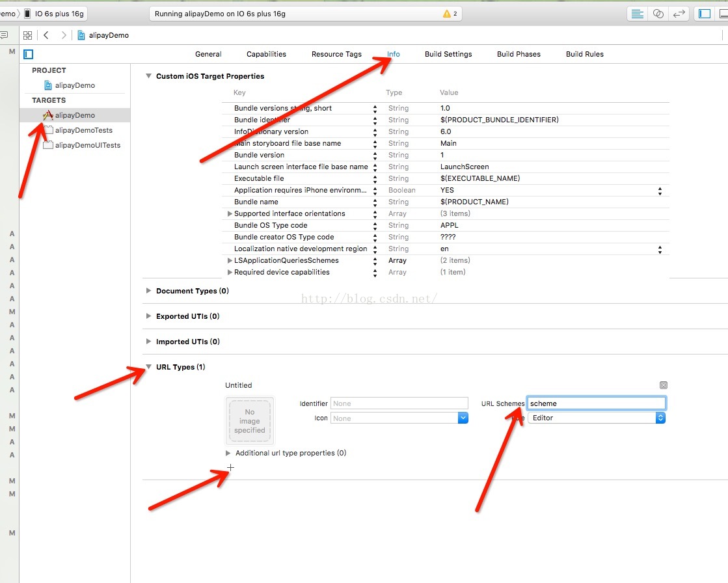Toggle the targets list sidebar icon
The image size is (728, 583).
29,54
